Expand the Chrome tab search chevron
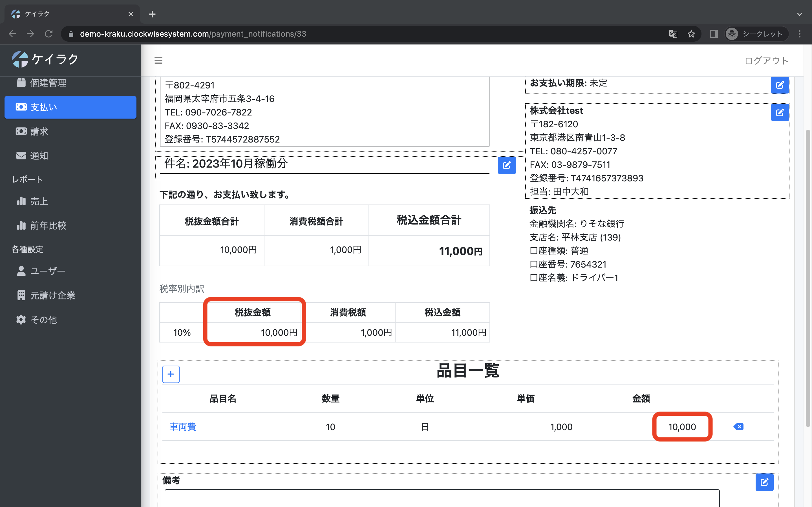Image resolution: width=812 pixels, height=507 pixels. point(799,14)
